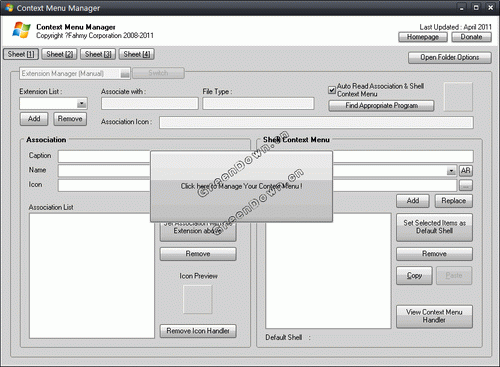The width and height of the screenshot is (500, 367).
Task: Open the Extension List dropdown
Action: coord(81,104)
